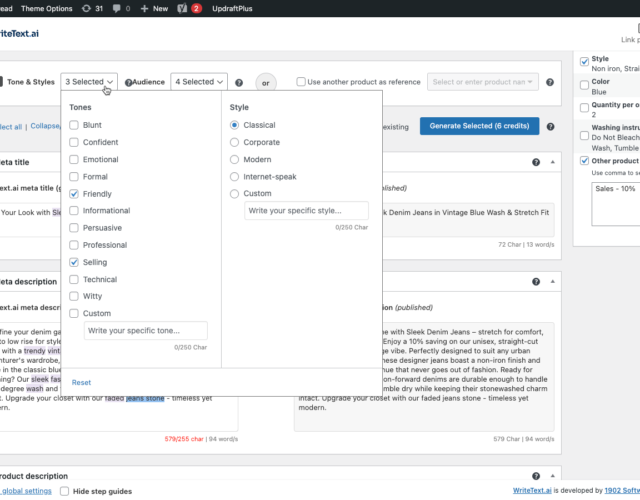Collapse the Tone & Styles 3 Selected dropdown

click(x=90, y=82)
